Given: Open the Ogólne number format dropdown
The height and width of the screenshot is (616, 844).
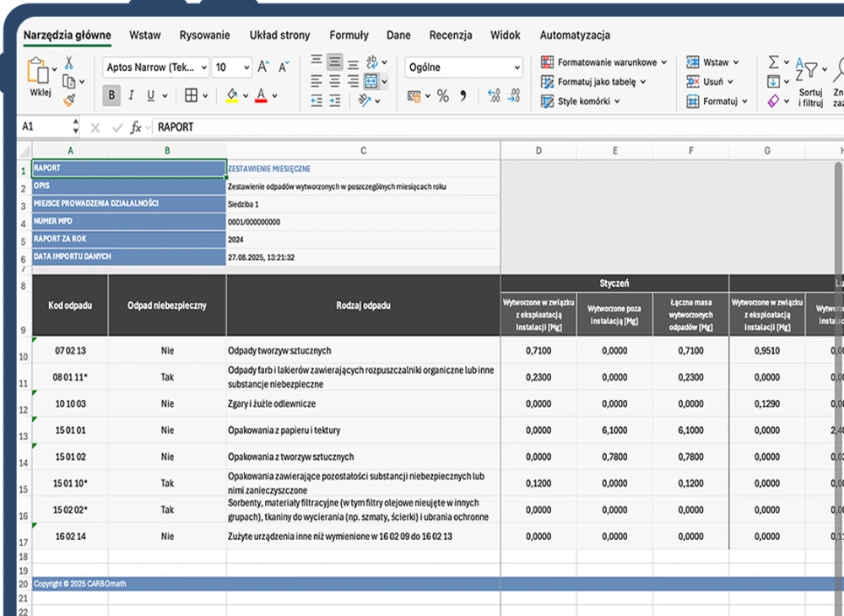Looking at the screenshot, I should click(x=464, y=68).
